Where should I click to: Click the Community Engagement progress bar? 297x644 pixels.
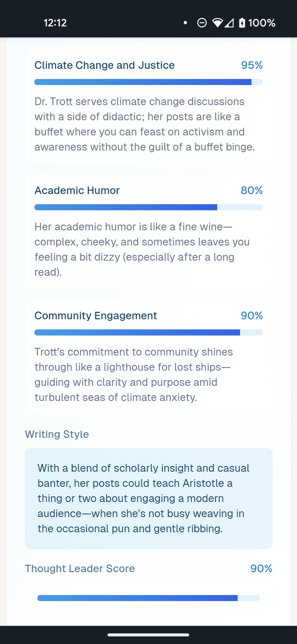[x=148, y=333]
